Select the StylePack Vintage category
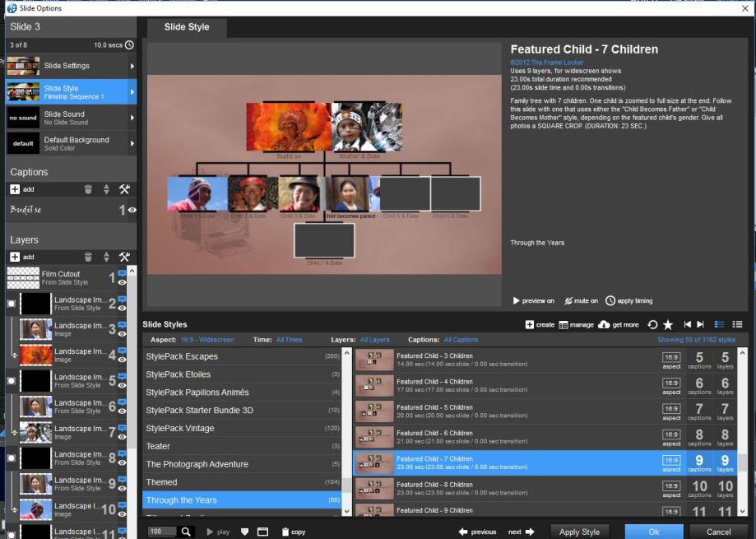 (x=179, y=428)
